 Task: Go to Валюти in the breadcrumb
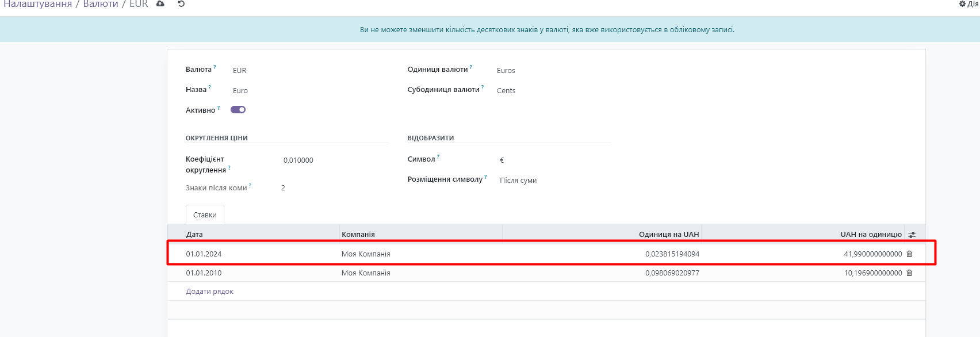point(100,5)
